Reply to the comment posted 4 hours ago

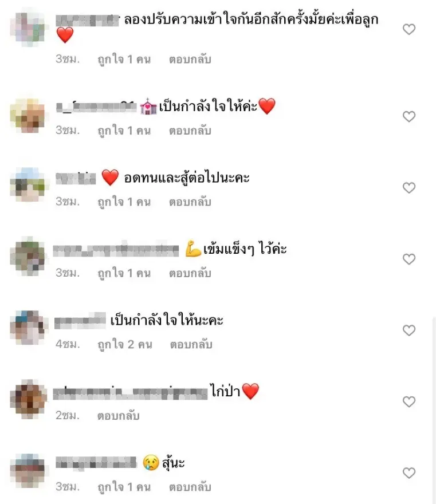coord(191,345)
